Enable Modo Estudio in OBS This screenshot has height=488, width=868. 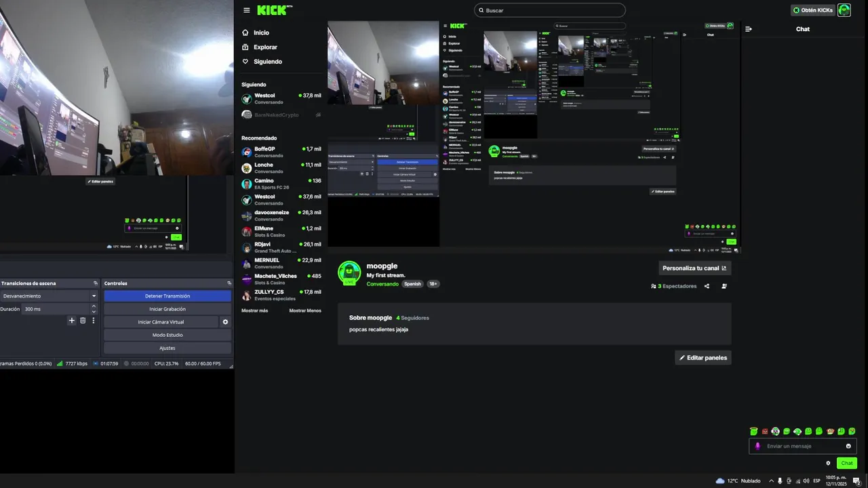pyautogui.click(x=167, y=335)
